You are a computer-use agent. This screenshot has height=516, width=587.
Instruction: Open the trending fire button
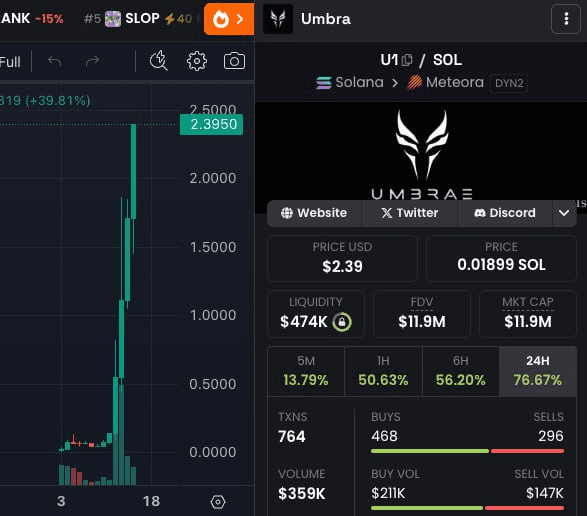[x=229, y=19]
